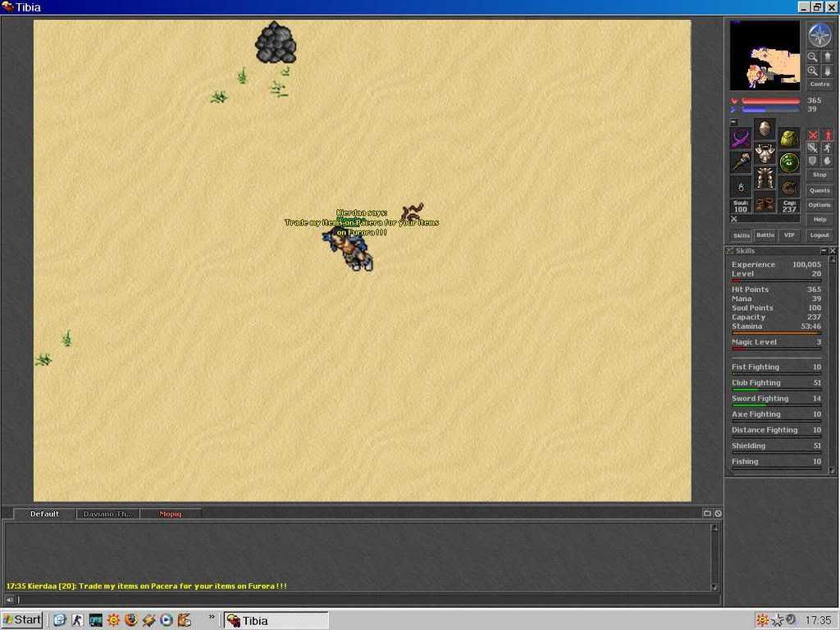840x630 pixels.
Task: Select the item in the ammo slot
Action: [x=789, y=187]
